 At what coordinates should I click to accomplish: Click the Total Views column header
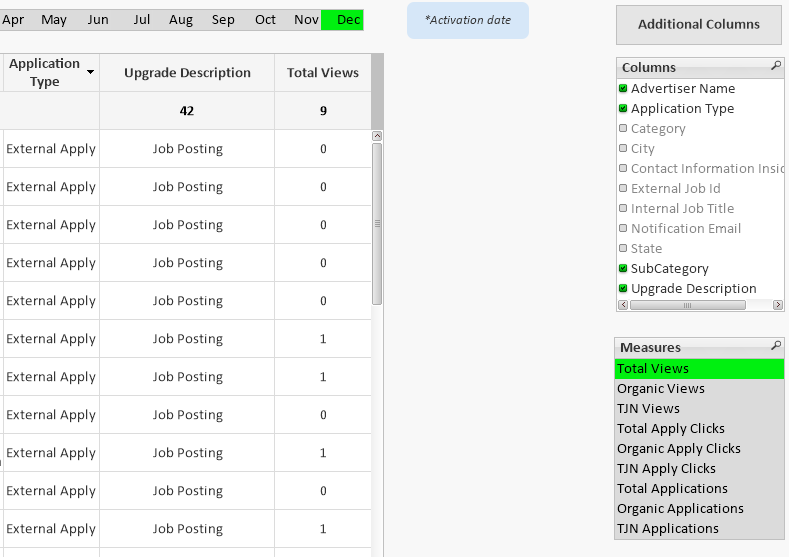click(x=322, y=73)
